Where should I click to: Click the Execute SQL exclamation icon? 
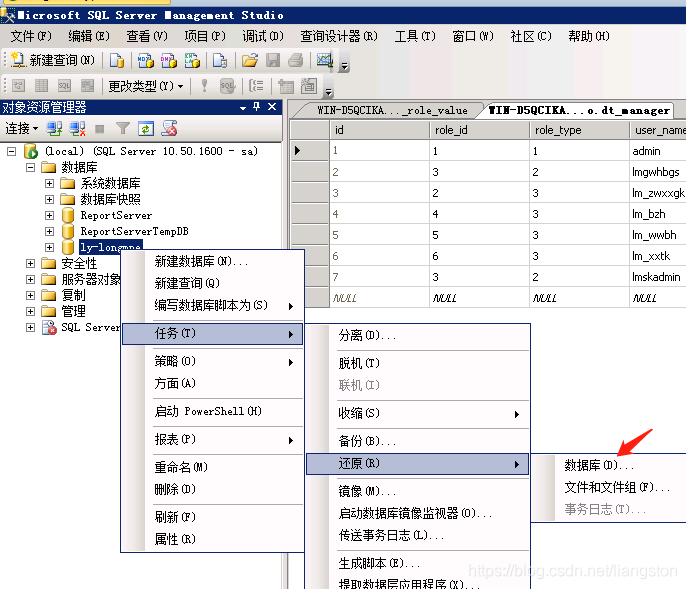(204, 85)
